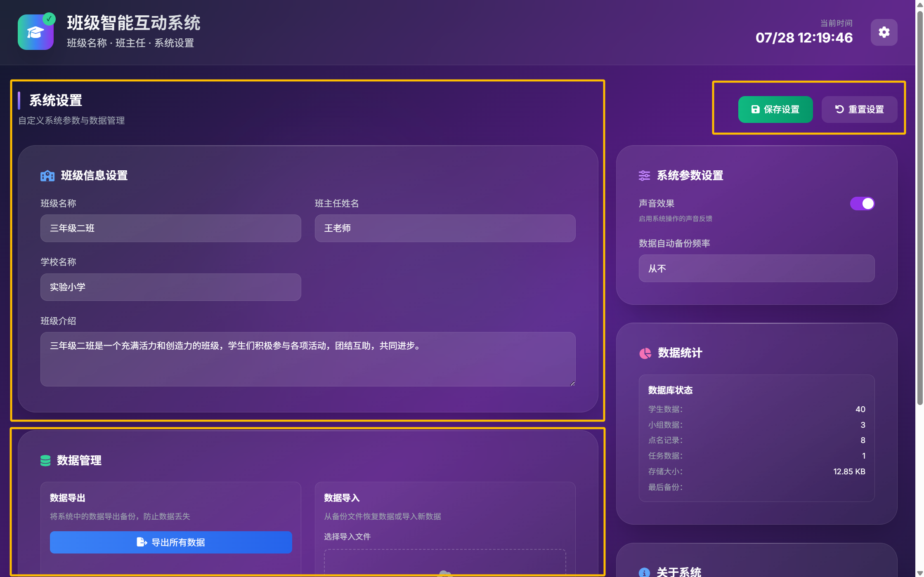
Task: Click the building icon beside 班级信息设置
Action: 47,175
